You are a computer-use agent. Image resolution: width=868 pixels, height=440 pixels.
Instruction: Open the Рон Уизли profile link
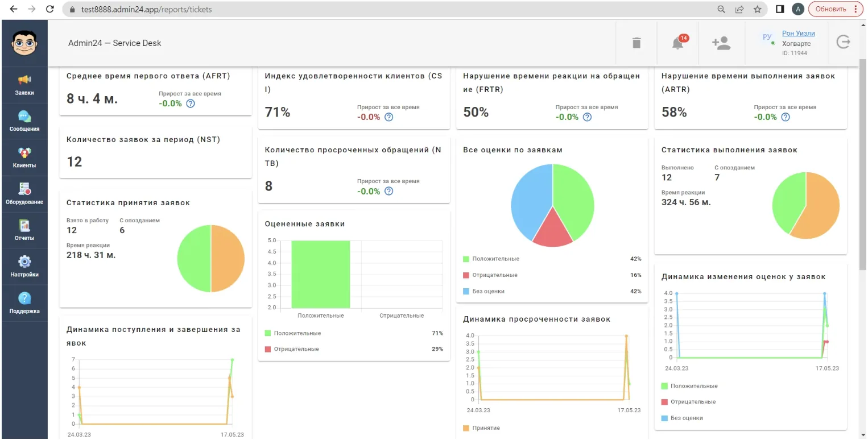coord(798,34)
